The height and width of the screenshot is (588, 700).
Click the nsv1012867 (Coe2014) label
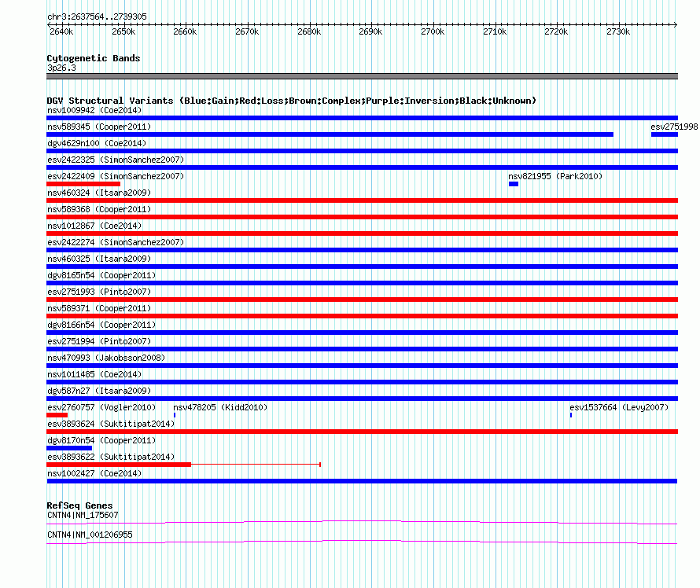94,226
